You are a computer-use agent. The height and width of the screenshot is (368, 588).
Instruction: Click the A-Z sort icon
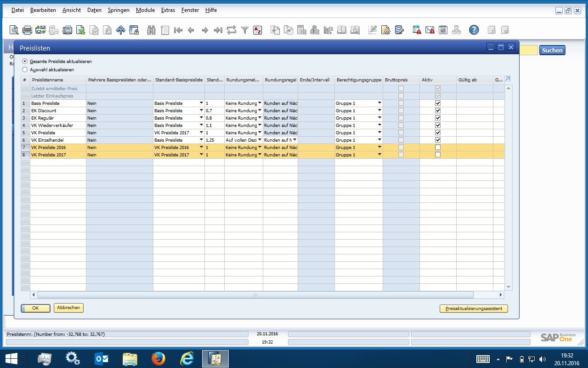[x=258, y=30]
